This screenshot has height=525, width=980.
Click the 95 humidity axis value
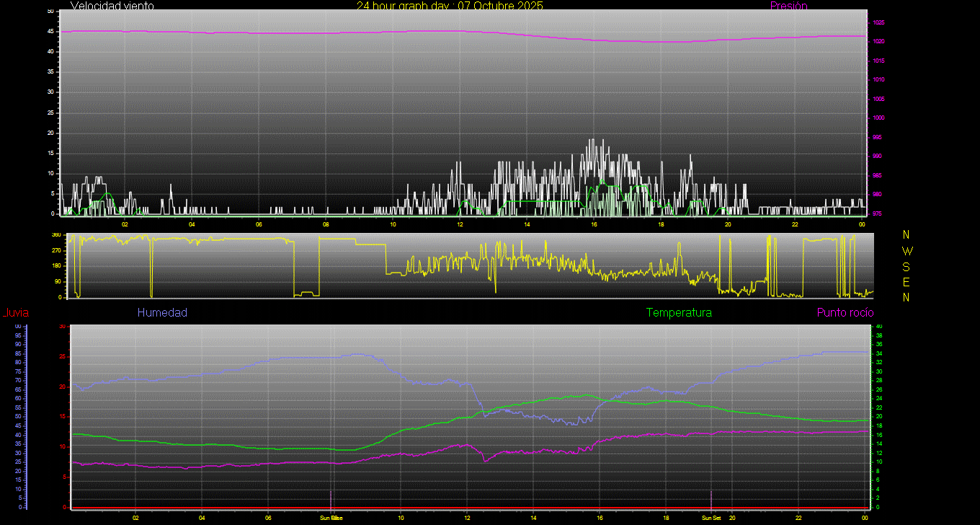(x=18, y=335)
